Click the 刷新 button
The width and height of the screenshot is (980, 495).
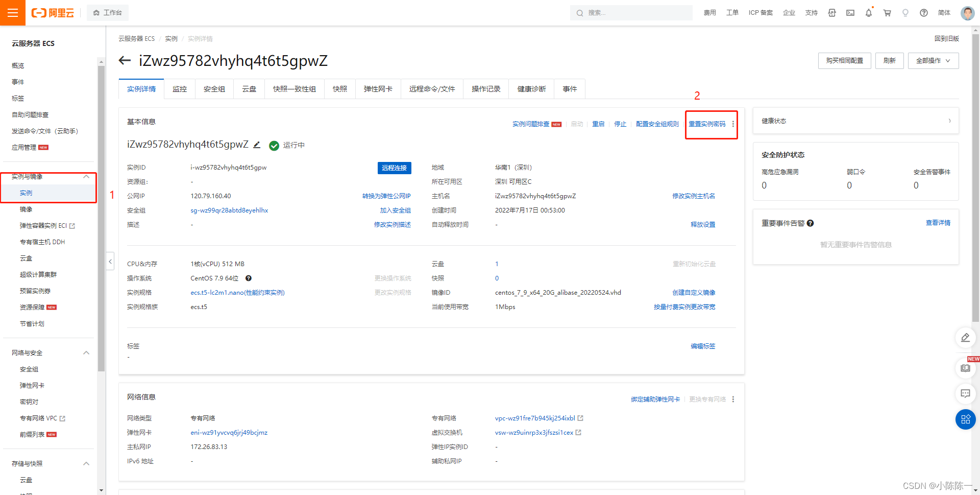(890, 61)
